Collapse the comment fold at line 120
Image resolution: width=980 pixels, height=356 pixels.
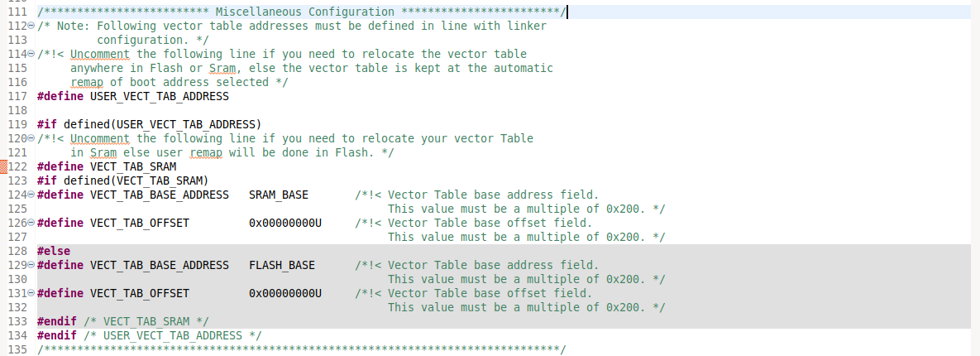click(x=31, y=139)
